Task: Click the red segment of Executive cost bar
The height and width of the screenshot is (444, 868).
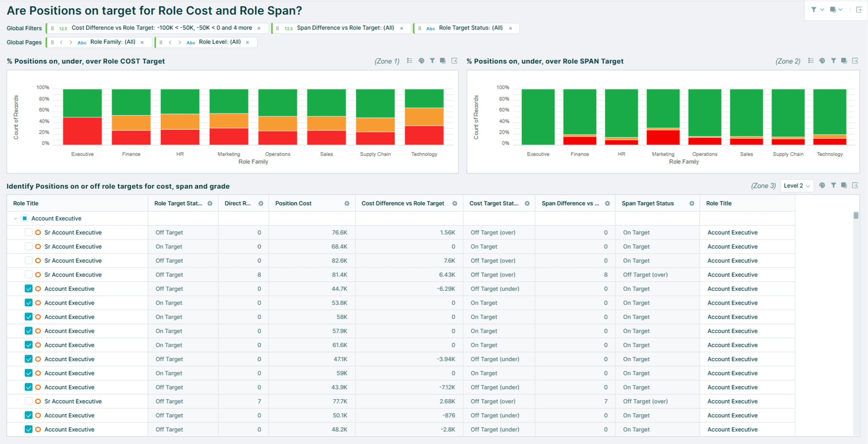Action: click(82, 131)
